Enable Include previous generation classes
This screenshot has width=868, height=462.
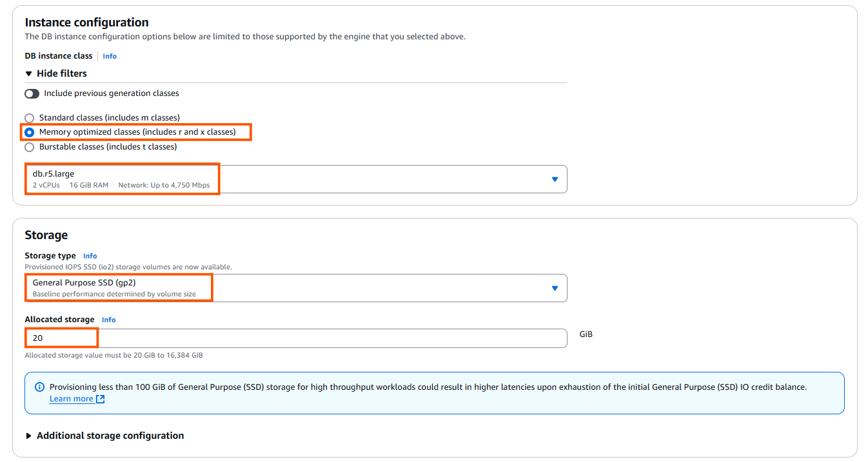coord(32,93)
